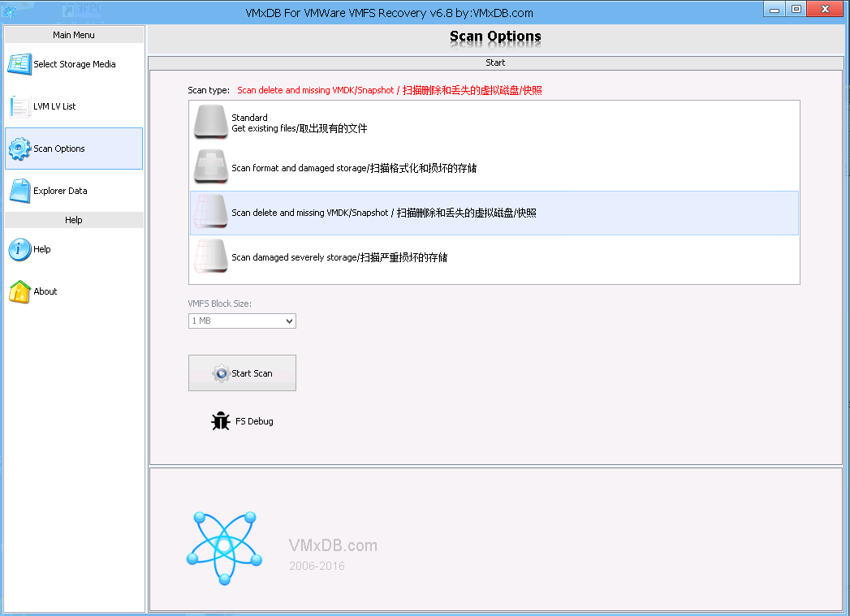850x616 pixels.
Task: Choose Scan delete and missing VMDK/Snapshot option
Action: (494, 213)
